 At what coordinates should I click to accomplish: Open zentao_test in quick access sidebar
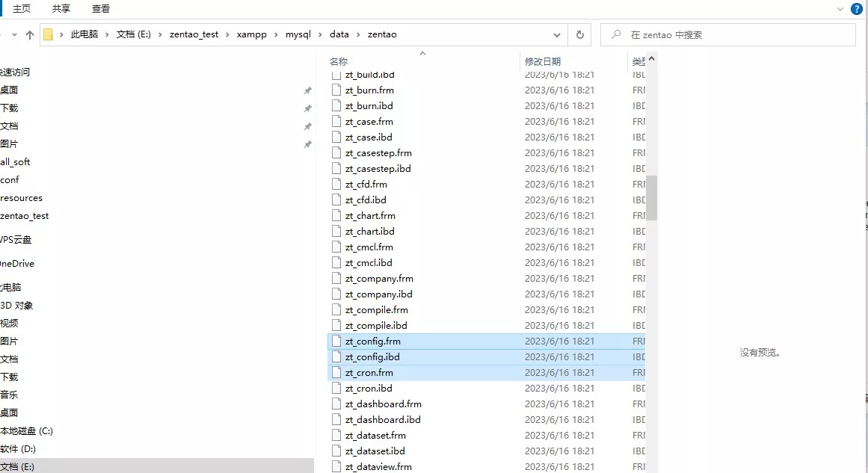pyautogui.click(x=25, y=216)
